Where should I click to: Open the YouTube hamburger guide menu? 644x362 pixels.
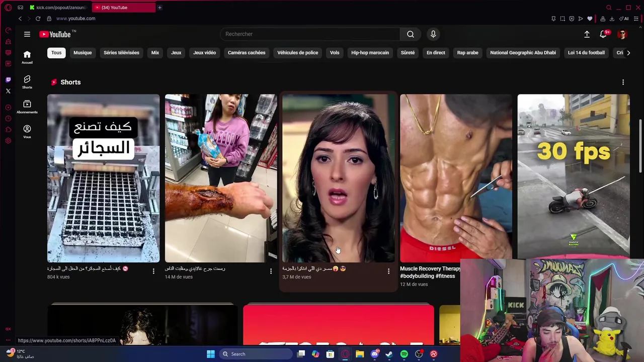pyautogui.click(x=27, y=34)
